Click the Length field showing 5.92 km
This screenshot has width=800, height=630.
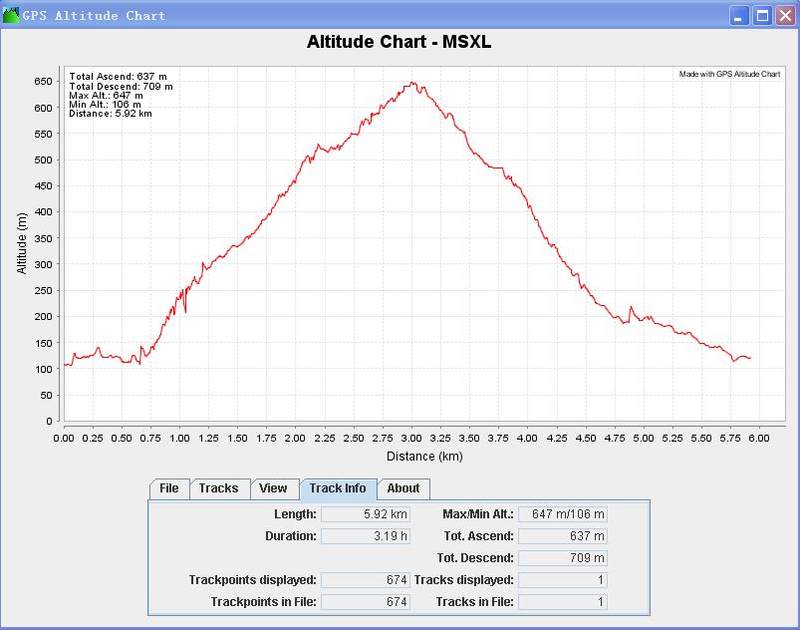(x=365, y=514)
